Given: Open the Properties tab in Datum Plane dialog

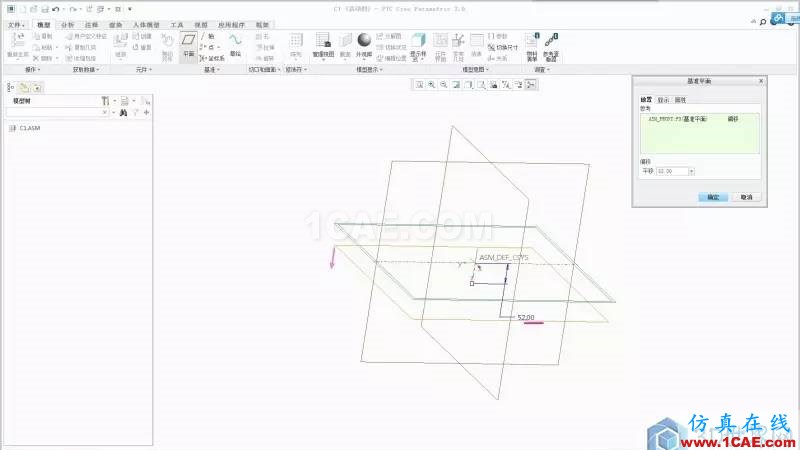Looking at the screenshot, I should (681, 100).
